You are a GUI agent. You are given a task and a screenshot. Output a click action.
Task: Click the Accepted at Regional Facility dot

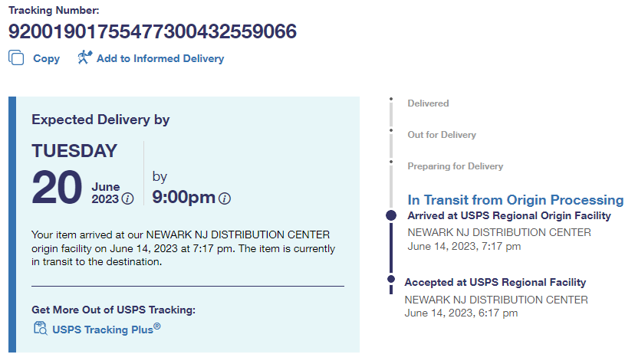(x=391, y=279)
